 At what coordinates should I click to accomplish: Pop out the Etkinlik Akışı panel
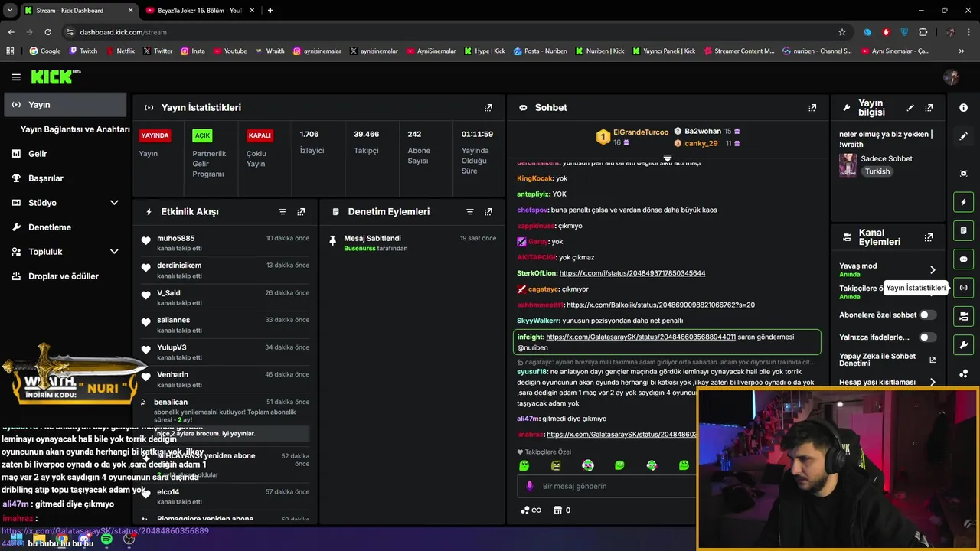[x=301, y=212]
